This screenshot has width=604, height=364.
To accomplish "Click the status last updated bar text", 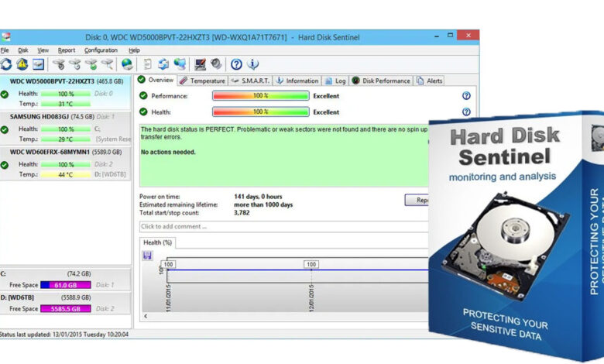I will coord(64,335).
